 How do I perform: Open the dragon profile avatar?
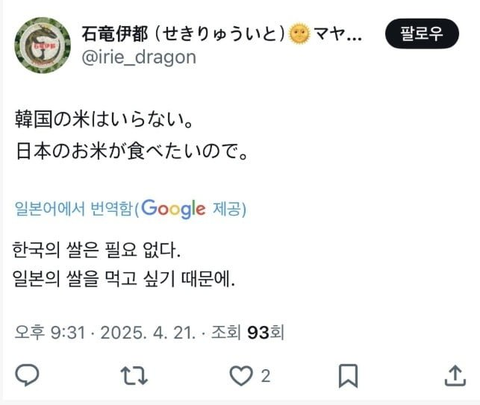[x=43, y=45]
